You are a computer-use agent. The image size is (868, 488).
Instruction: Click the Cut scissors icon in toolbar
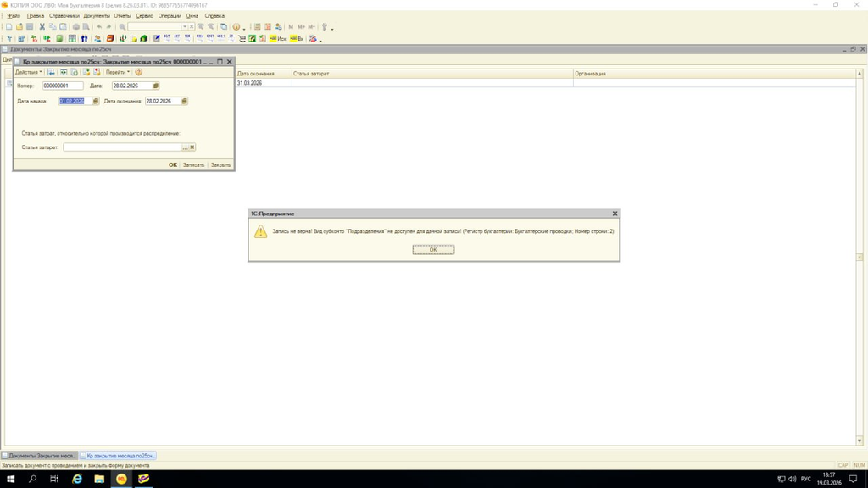pos(42,27)
